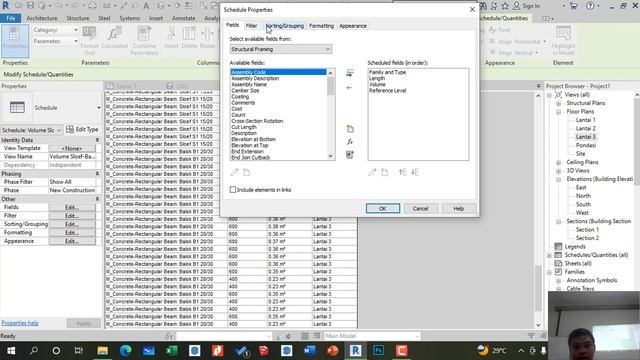Image resolution: width=640 pixels, height=360 pixels.
Task: Click OK button in dialog
Action: coord(382,209)
